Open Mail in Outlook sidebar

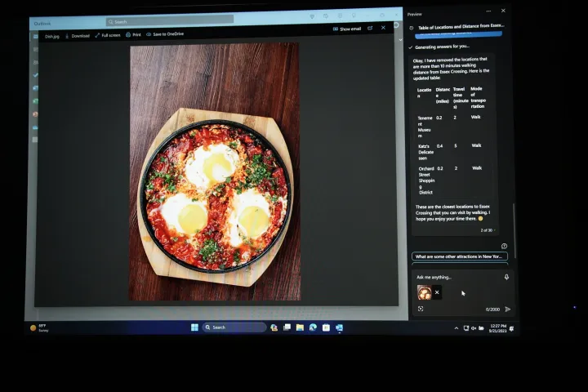click(x=36, y=37)
